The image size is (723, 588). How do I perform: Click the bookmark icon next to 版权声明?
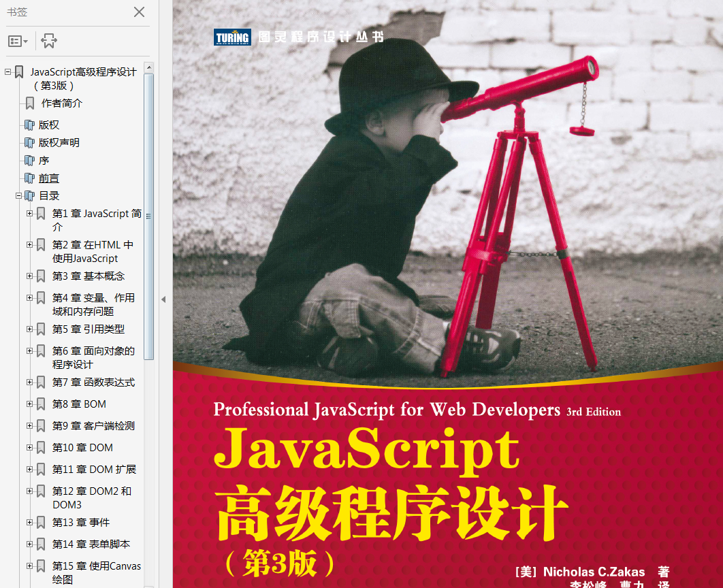click(29, 143)
